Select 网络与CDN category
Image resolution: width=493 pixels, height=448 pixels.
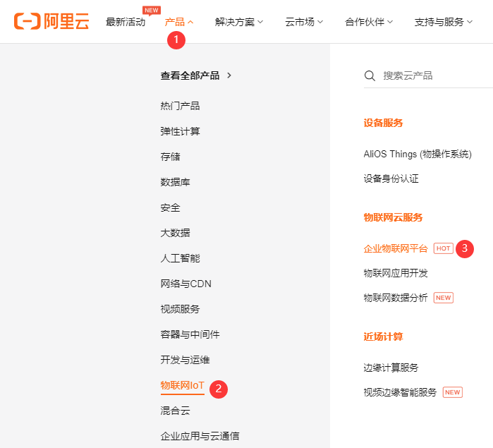click(x=185, y=284)
